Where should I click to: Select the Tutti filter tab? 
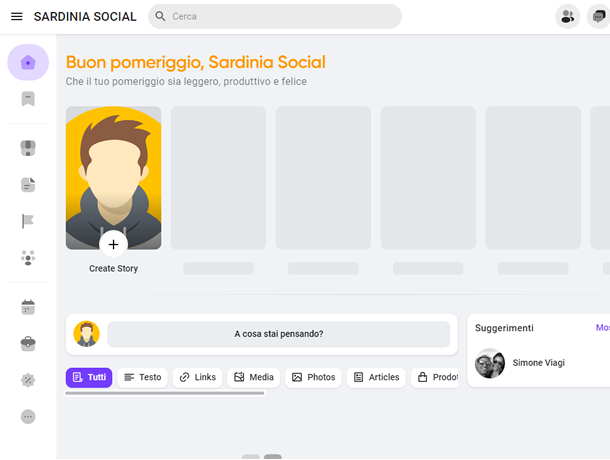click(89, 377)
